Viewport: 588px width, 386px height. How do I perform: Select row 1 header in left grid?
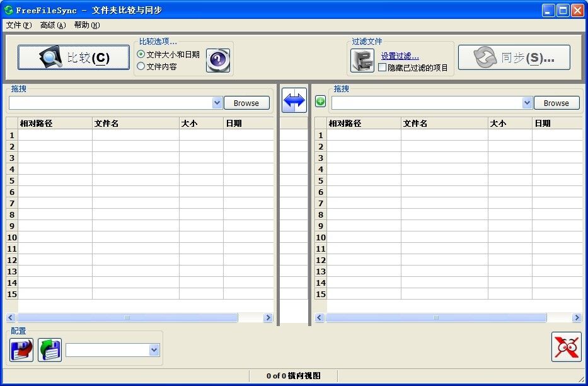tap(12, 135)
